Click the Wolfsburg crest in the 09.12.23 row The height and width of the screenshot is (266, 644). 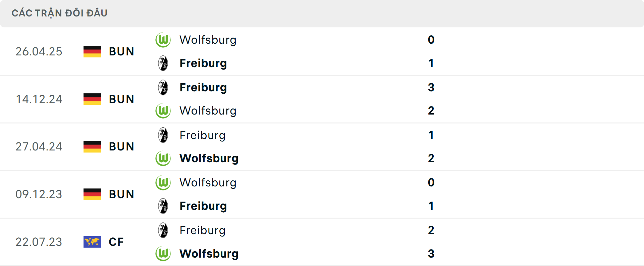click(163, 183)
